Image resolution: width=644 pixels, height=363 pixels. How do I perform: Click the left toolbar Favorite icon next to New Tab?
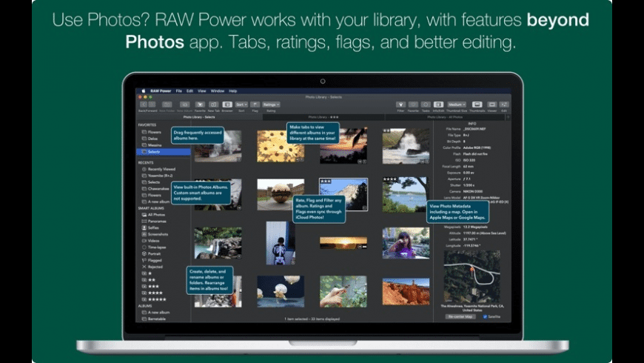(200, 105)
